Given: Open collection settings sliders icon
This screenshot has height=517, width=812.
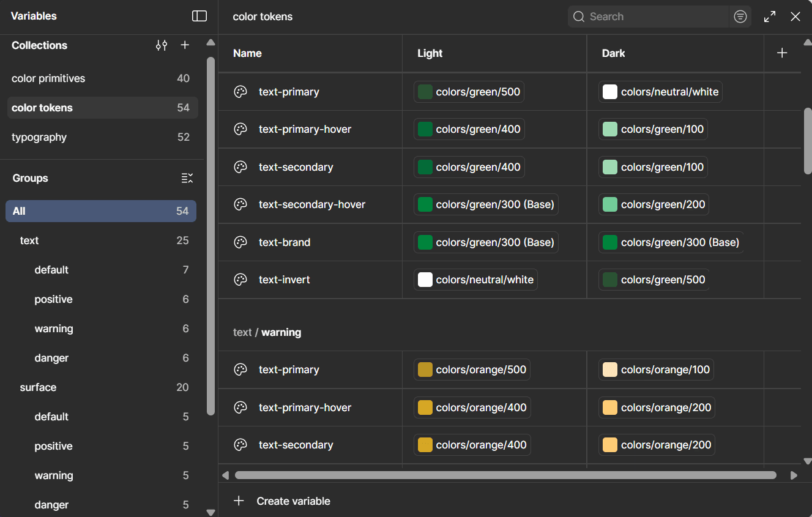Looking at the screenshot, I should click(162, 45).
